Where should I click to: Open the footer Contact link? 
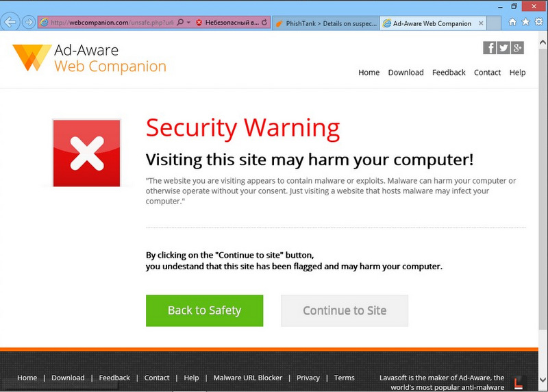click(x=157, y=378)
